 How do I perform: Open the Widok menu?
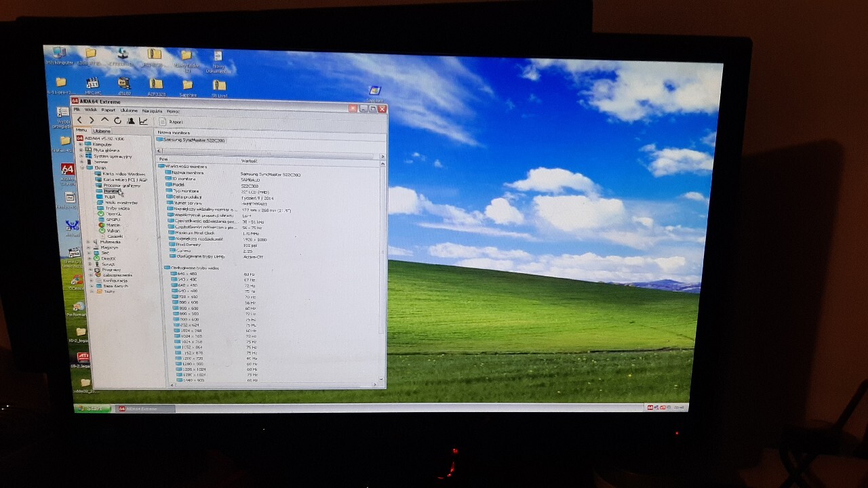pyautogui.click(x=90, y=109)
